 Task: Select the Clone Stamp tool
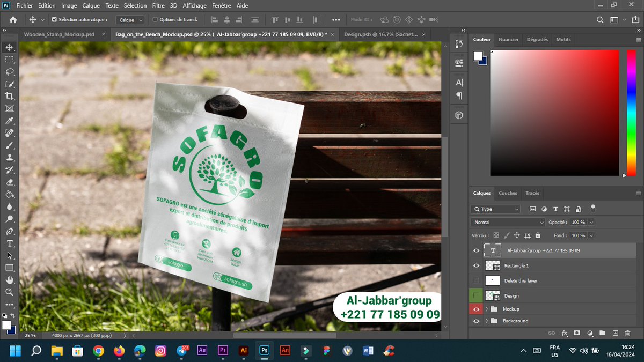9,158
